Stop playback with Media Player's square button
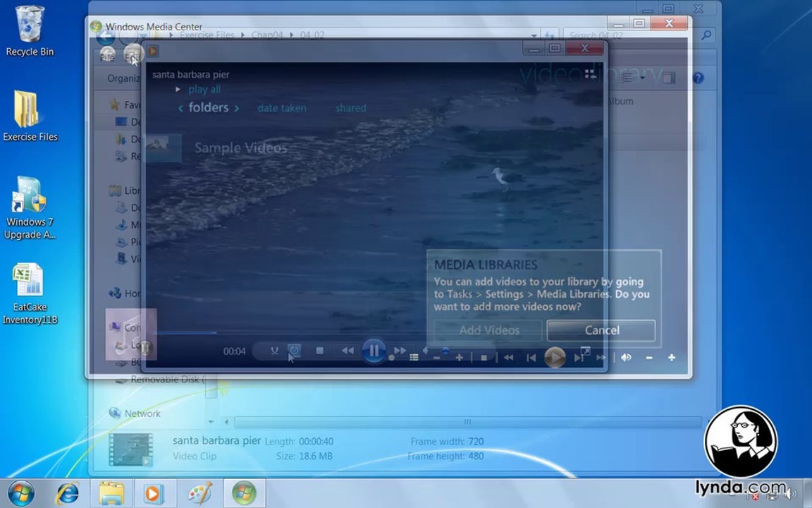This screenshot has width=812, height=508. 319,351
